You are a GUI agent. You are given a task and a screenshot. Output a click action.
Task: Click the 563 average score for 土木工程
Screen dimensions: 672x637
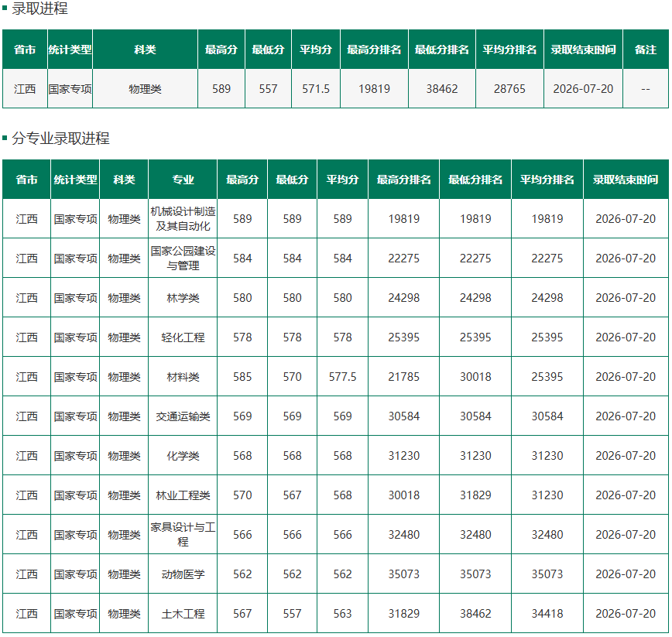[342, 614]
